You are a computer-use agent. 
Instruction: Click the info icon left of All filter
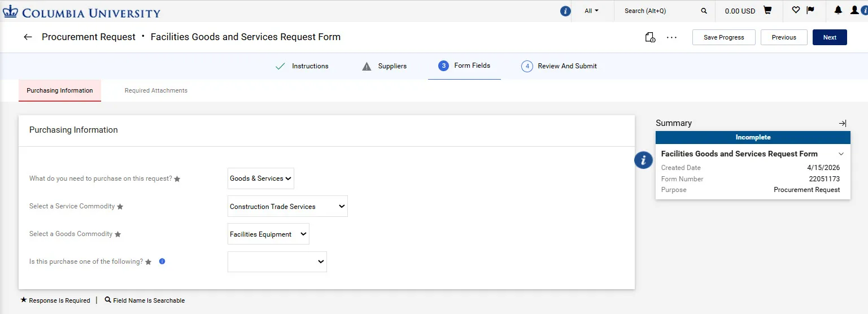pyautogui.click(x=565, y=11)
